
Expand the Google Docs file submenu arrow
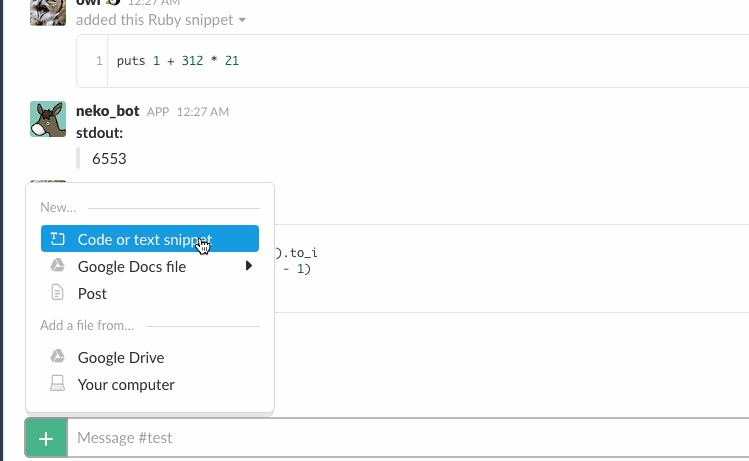(x=249, y=266)
